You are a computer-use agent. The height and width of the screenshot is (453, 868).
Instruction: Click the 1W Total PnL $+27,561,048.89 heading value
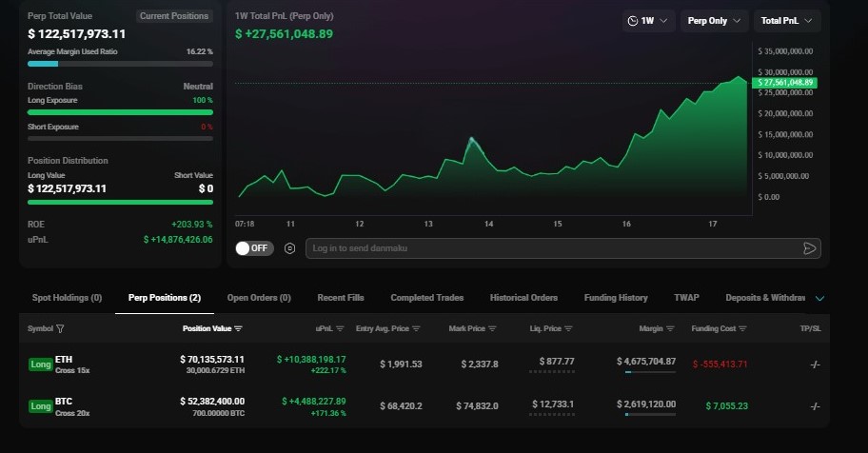[x=284, y=34]
